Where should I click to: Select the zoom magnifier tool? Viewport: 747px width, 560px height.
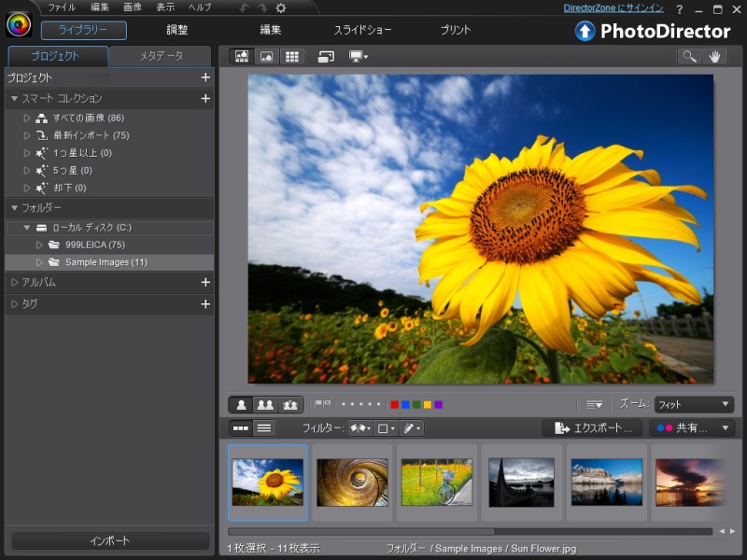(691, 57)
